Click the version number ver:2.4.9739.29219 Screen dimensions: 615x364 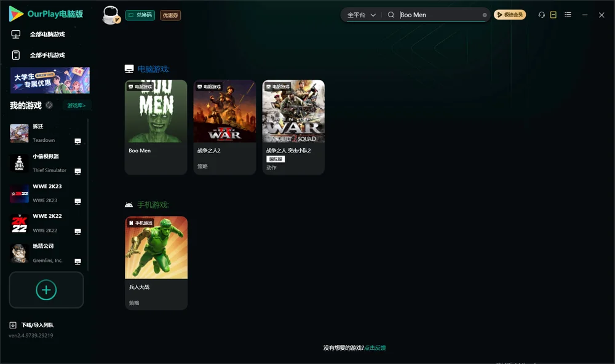pyautogui.click(x=31, y=336)
